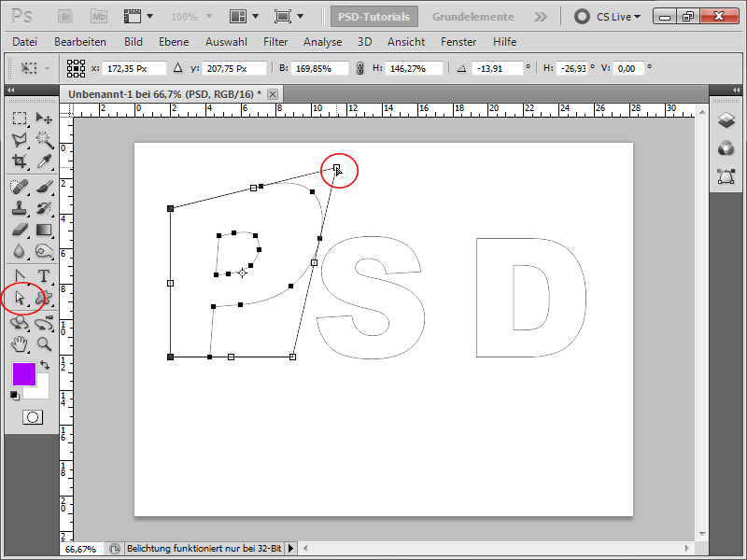Toggle the maintain aspect ratio link

click(x=359, y=68)
